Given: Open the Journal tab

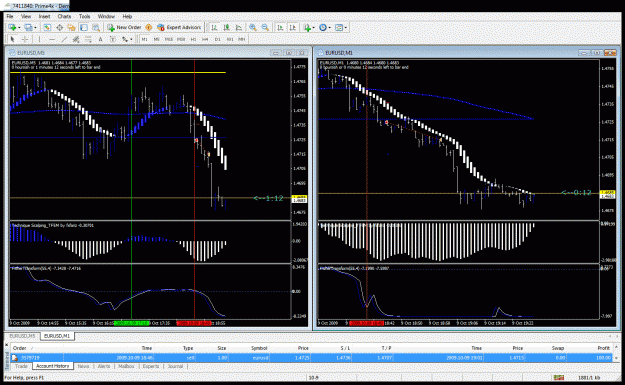Looking at the screenshot, I should (175, 366).
